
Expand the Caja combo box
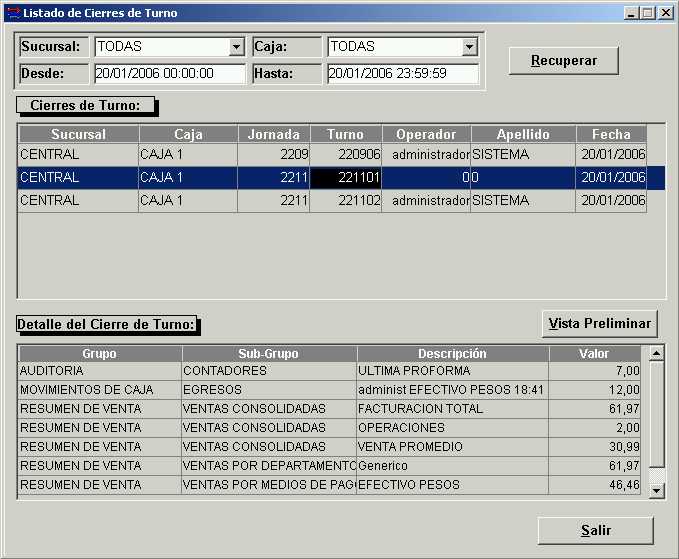point(470,47)
